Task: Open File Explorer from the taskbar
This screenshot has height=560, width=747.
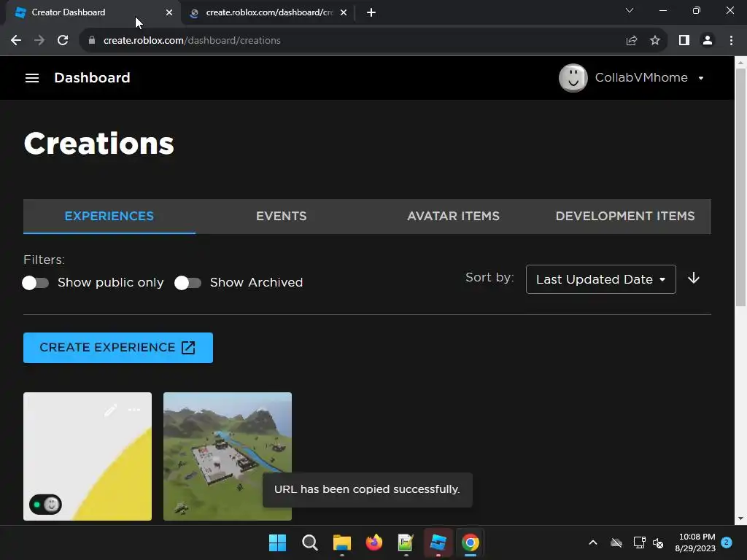Action: [341, 542]
